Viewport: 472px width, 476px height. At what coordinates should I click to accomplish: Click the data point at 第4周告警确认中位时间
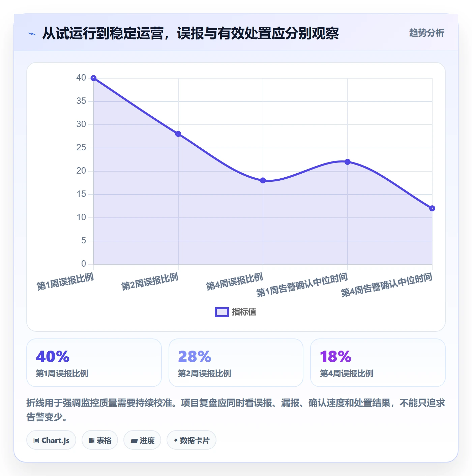tap(432, 208)
